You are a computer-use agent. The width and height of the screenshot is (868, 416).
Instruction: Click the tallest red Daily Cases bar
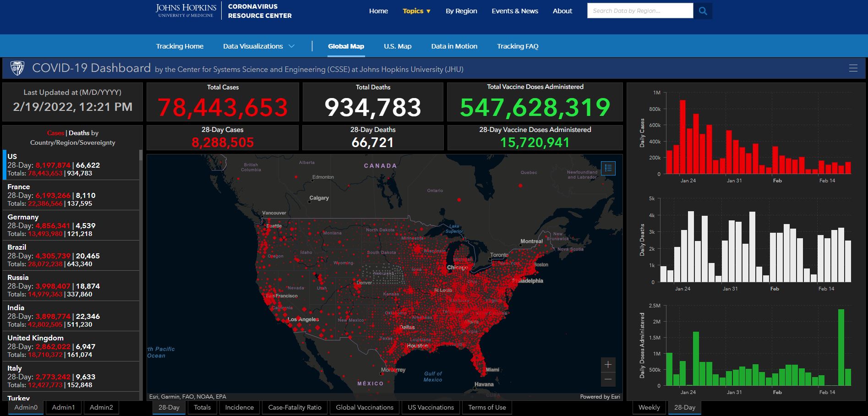tap(682, 137)
